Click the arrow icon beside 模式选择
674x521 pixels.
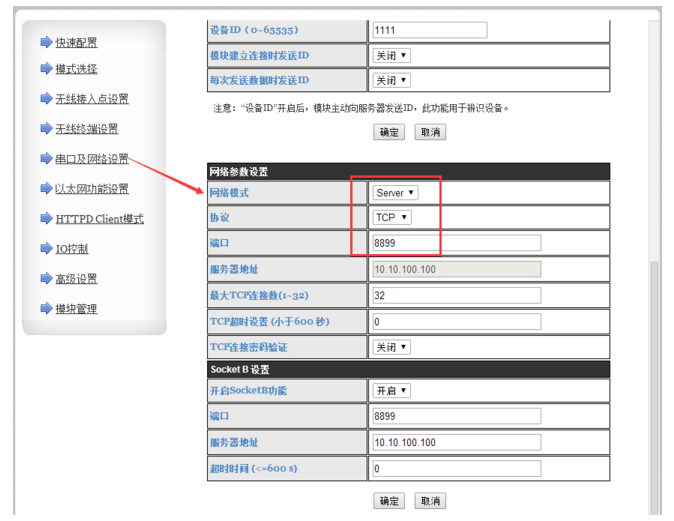46,69
